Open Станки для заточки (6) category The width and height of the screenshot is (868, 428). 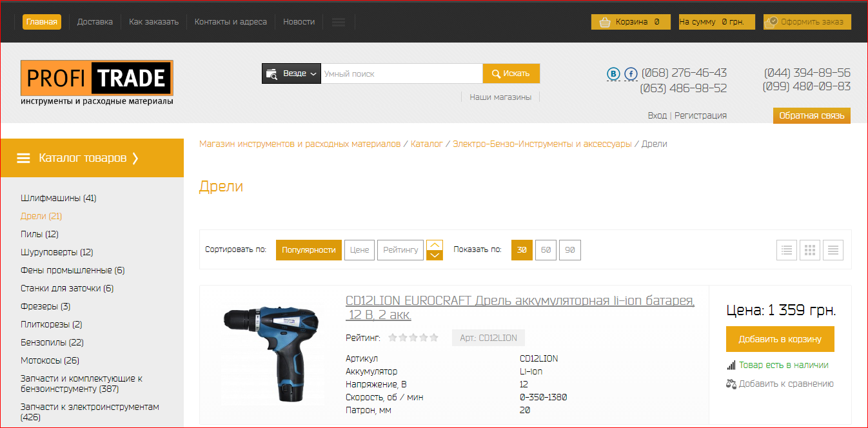(67, 288)
